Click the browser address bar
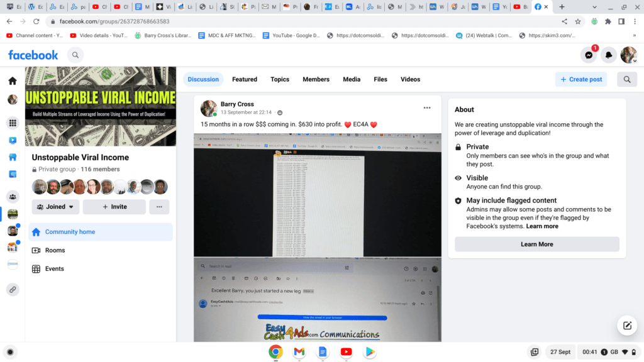Image resolution: width=644 pixels, height=362 pixels. click(304, 21)
